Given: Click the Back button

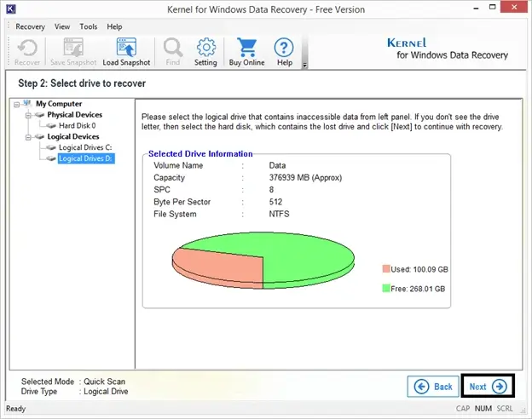Looking at the screenshot, I should click(x=433, y=386).
